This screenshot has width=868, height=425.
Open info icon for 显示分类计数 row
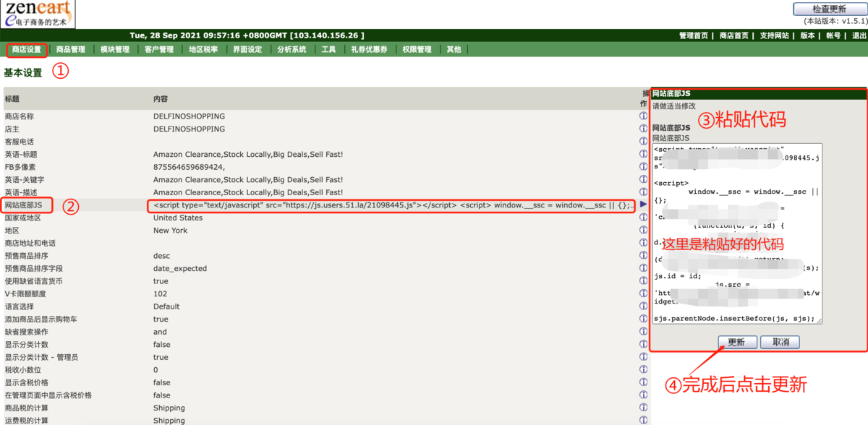[x=643, y=344]
